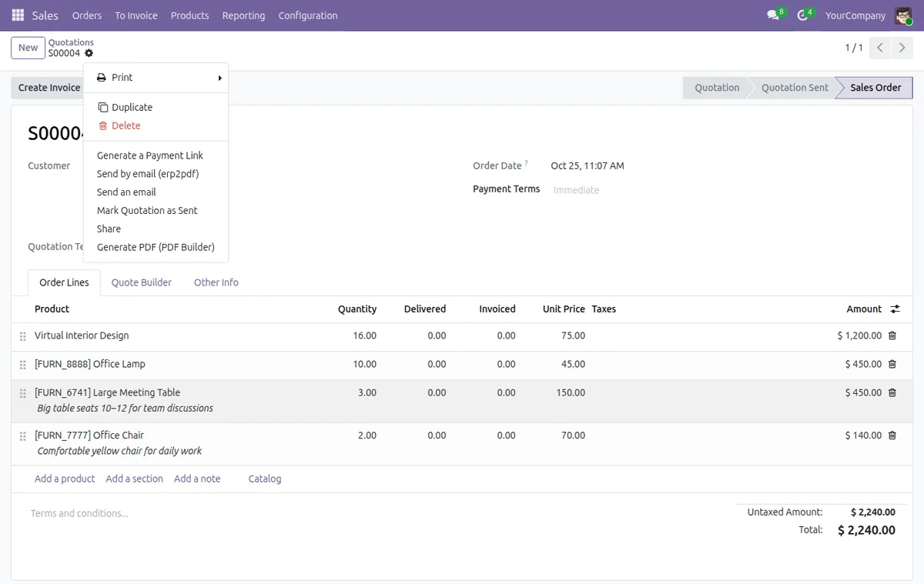Click the Terms and conditions field
This screenshot has height=584, width=924.
(x=79, y=513)
